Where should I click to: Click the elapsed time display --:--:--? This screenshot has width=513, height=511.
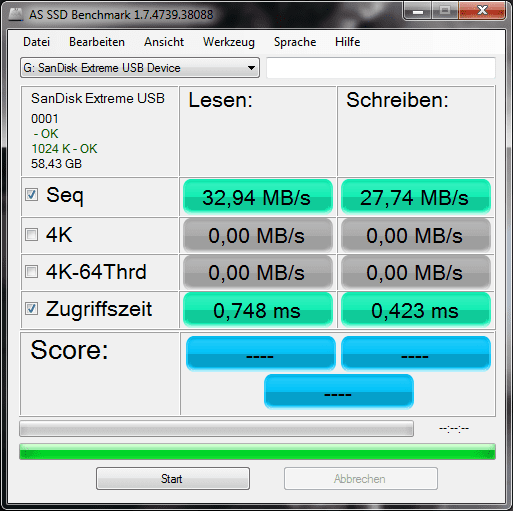coord(454,428)
